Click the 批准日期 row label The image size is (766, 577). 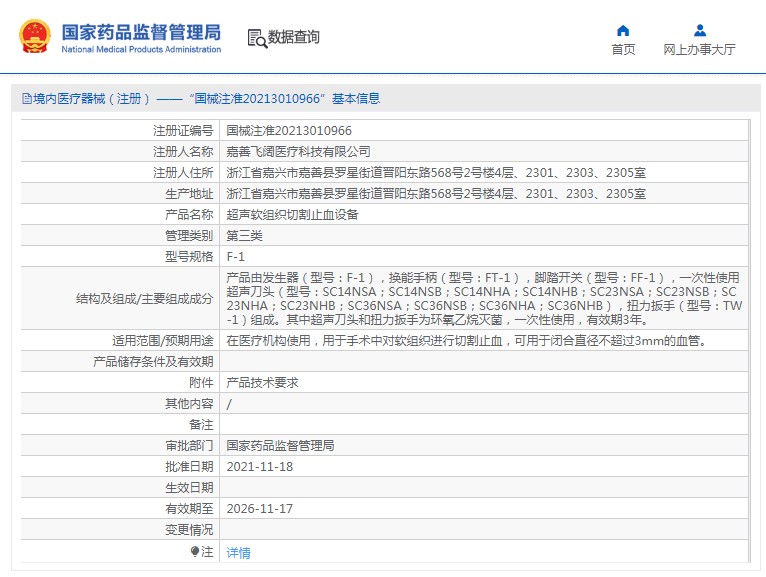189,467
